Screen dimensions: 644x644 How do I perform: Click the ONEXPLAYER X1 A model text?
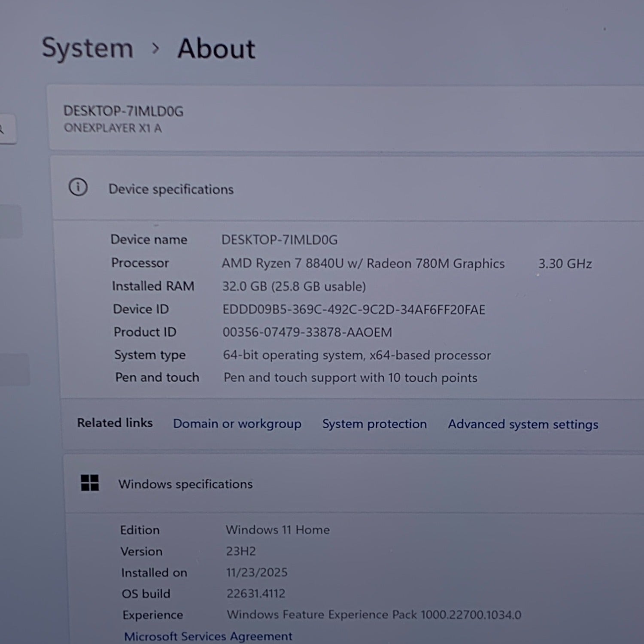click(x=112, y=128)
